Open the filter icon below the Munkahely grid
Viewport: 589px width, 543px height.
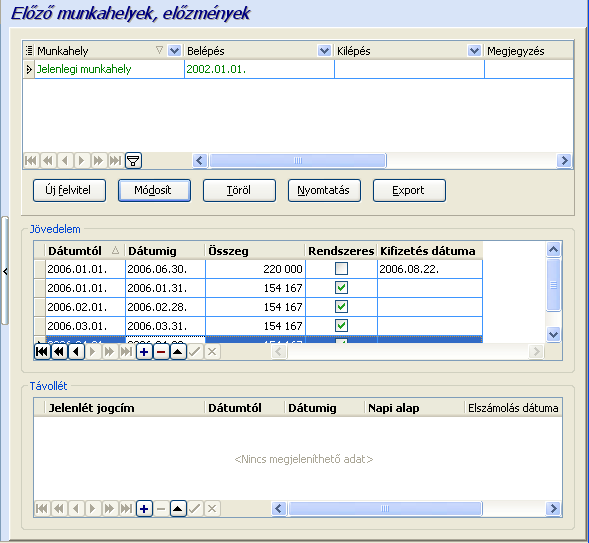pos(133,161)
